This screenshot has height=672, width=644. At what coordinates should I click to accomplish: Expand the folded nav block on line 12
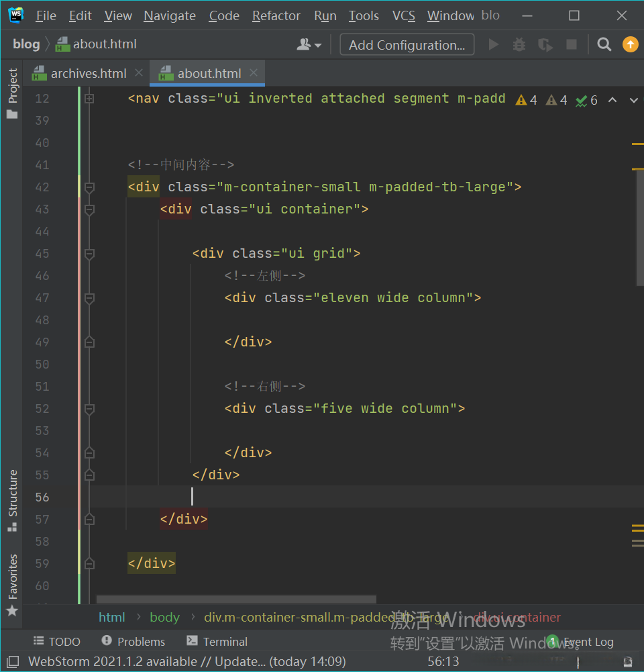(x=89, y=99)
